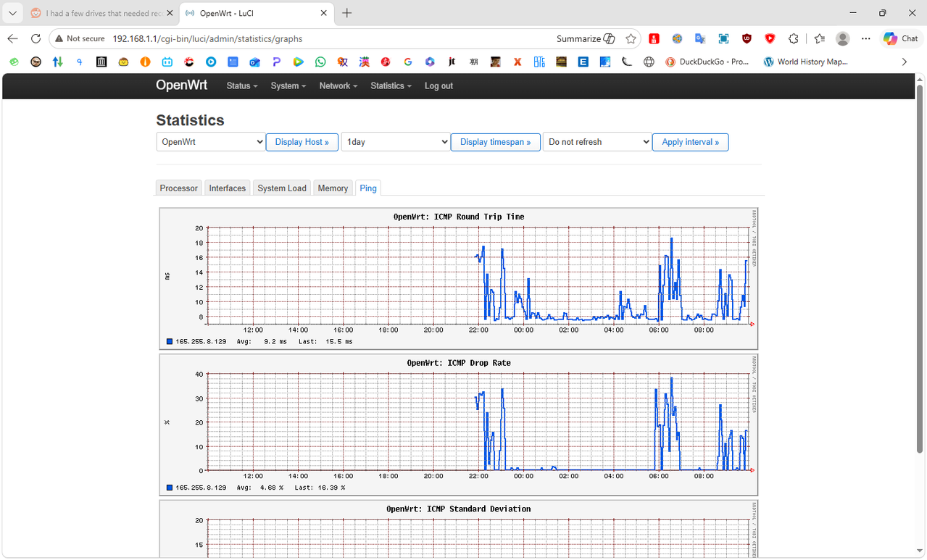Open the uBlock Origin extension icon
Image resolution: width=927 pixels, height=560 pixels.
[747, 38]
